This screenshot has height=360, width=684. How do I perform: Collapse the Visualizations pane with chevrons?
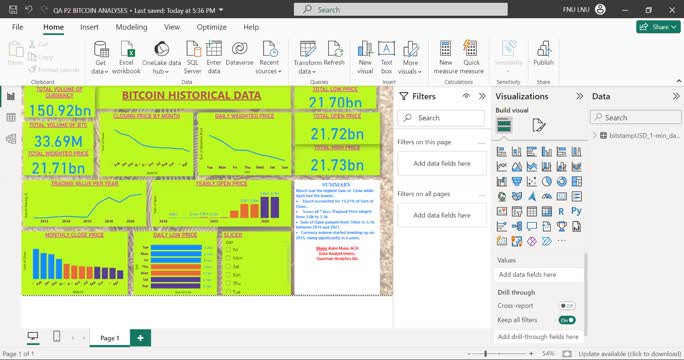(579, 96)
